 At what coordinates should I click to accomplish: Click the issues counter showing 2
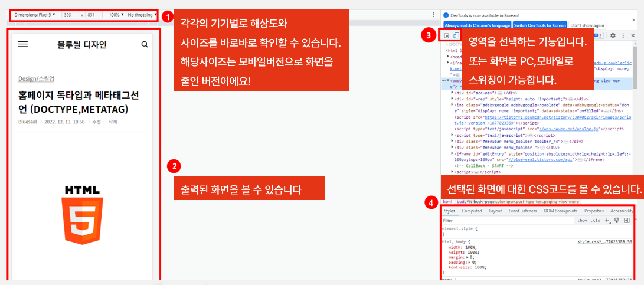point(599,36)
